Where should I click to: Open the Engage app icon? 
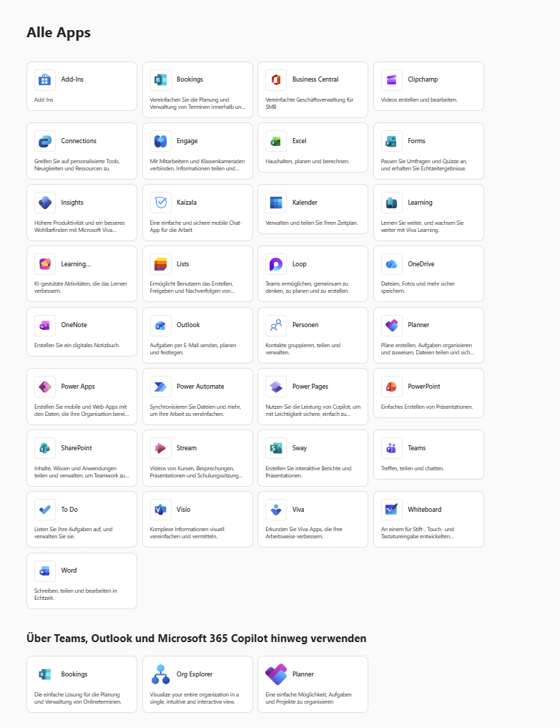click(x=160, y=141)
